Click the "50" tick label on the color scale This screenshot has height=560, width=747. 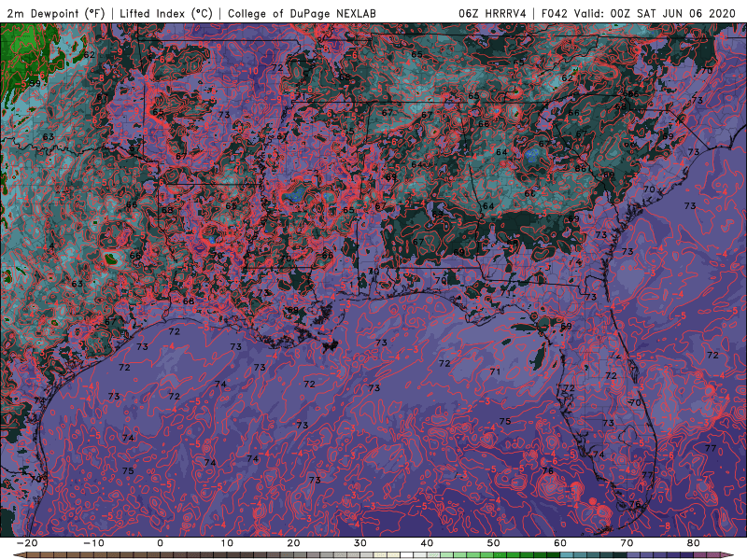tap(494, 543)
